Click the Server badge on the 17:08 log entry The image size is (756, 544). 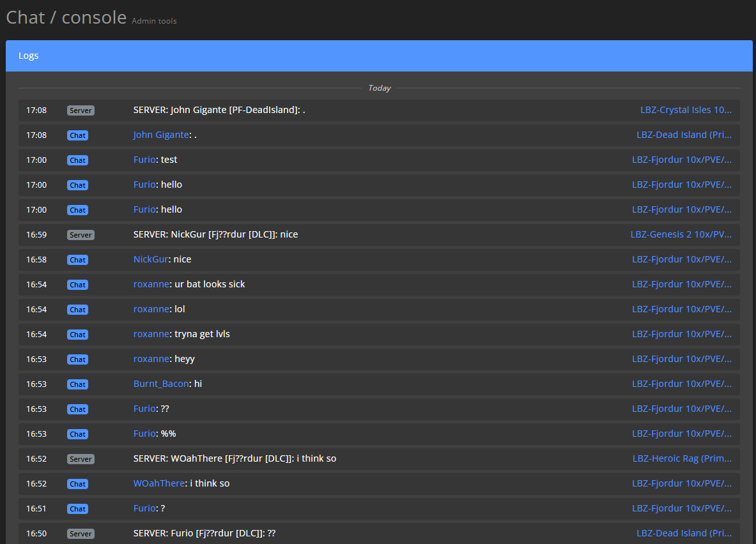coord(81,110)
